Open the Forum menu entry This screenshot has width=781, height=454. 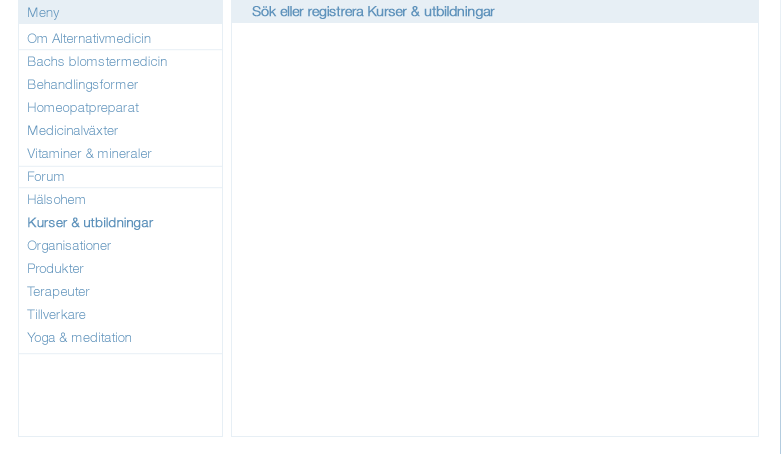[x=45, y=176]
